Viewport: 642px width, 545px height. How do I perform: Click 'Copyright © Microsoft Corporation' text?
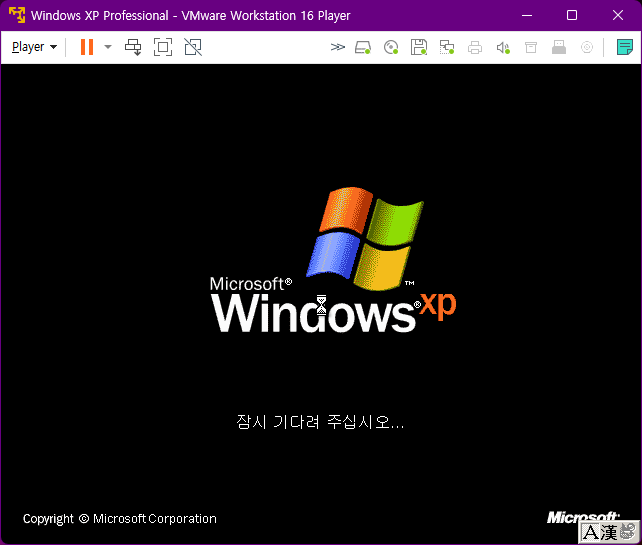[x=120, y=519]
